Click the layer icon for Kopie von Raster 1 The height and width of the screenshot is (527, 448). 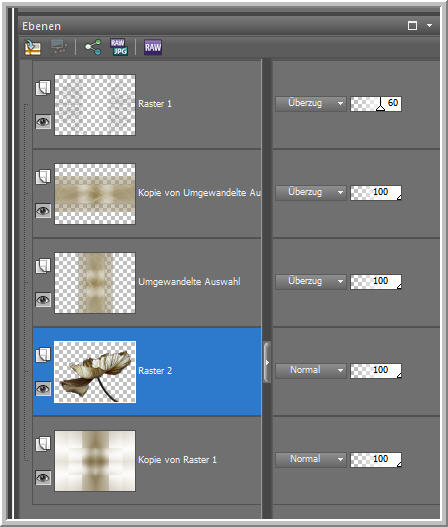(x=43, y=444)
